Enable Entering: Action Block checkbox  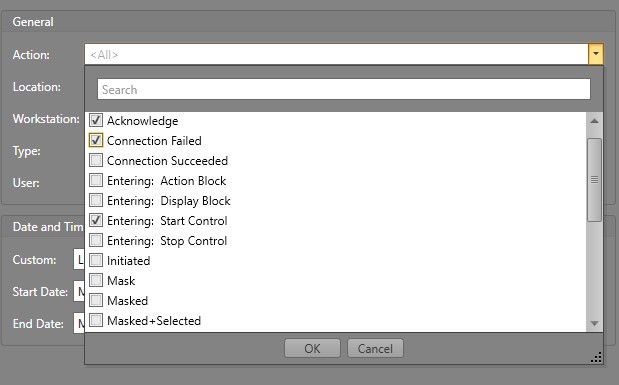[x=96, y=180]
